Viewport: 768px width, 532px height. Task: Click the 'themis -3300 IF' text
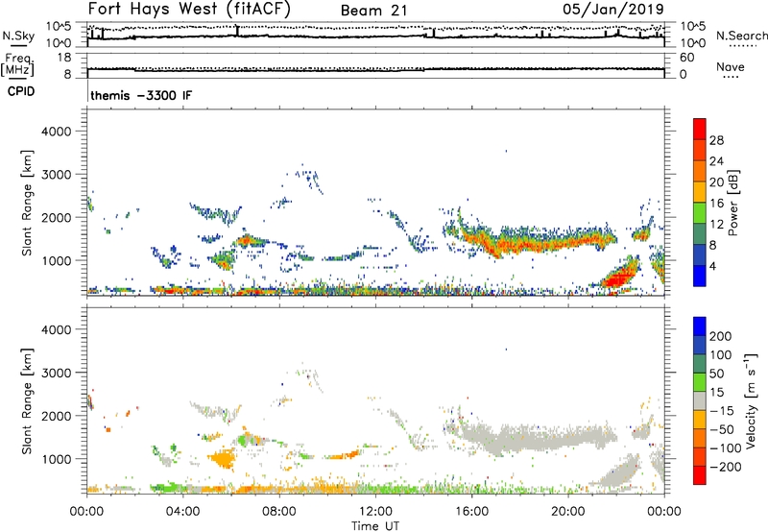pyautogui.click(x=141, y=95)
